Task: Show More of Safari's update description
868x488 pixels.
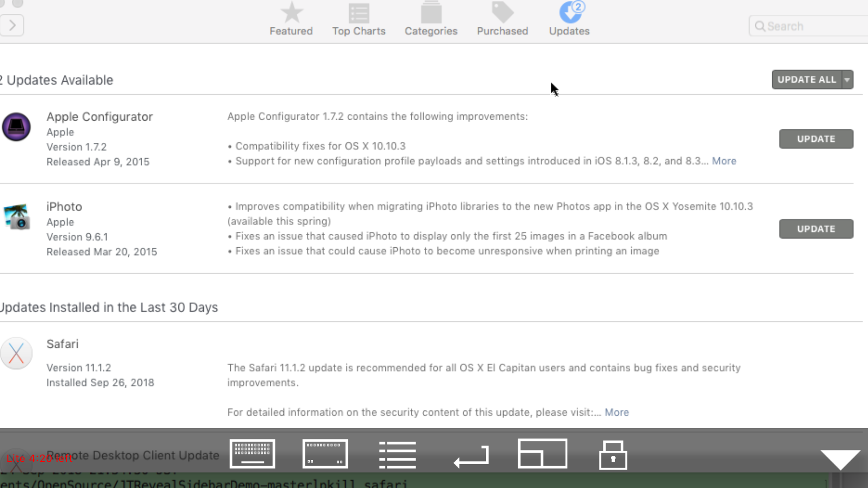Action: (x=616, y=412)
